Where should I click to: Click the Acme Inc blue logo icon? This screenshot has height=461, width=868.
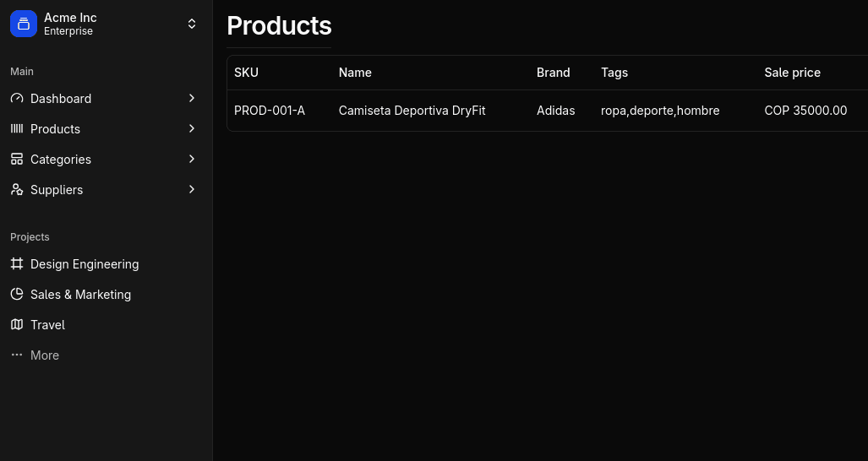coord(24,24)
